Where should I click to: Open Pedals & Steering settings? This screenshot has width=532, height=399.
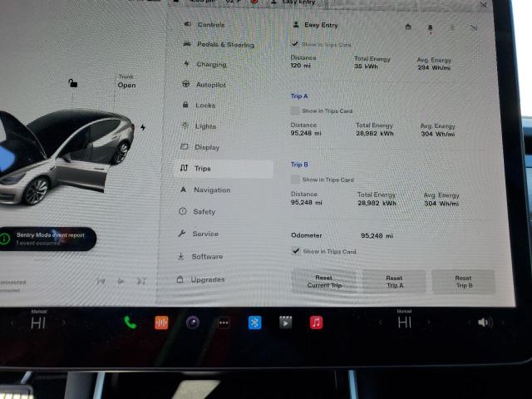pyautogui.click(x=219, y=44)
